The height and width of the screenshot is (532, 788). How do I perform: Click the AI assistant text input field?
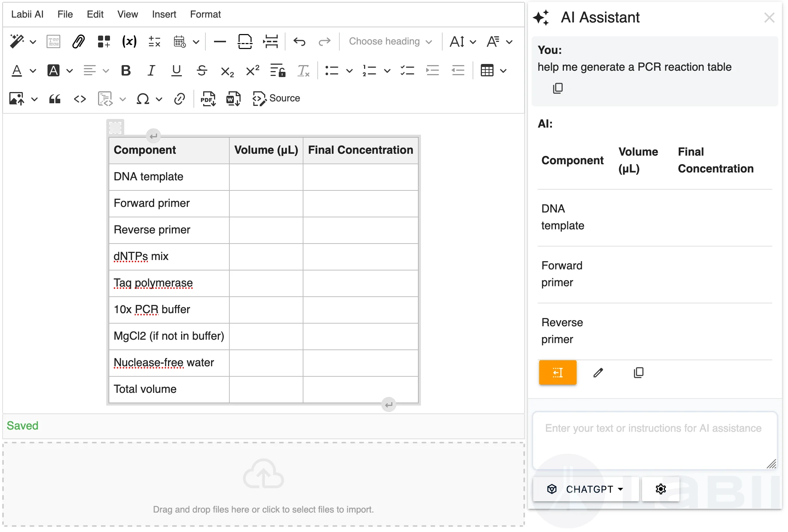(655, 441)
